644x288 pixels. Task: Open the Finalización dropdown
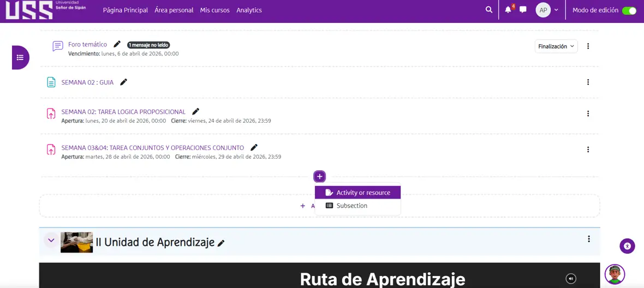(556, 46)
